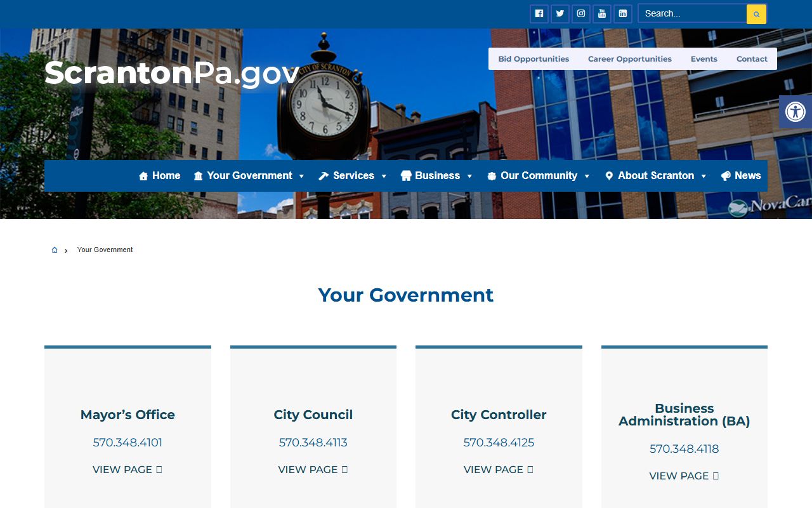Open the Instagram social icon

click(x=581, y=14)
